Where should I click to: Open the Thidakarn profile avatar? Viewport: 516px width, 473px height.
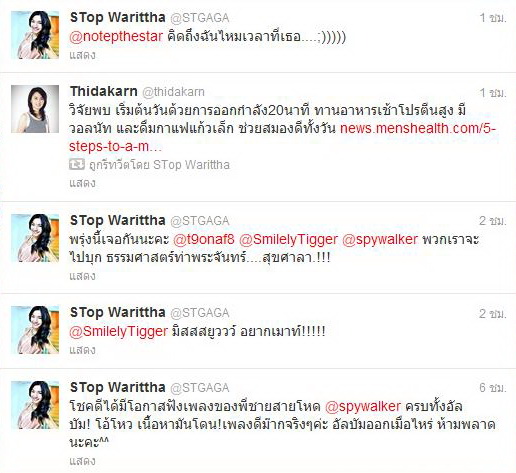pos(35,109)
